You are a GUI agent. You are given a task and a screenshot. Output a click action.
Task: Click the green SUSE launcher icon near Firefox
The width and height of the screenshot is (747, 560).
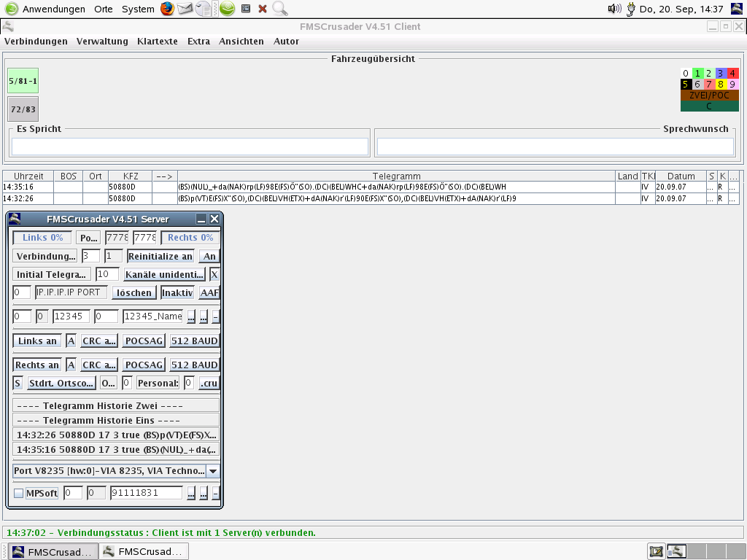point(228,9)
